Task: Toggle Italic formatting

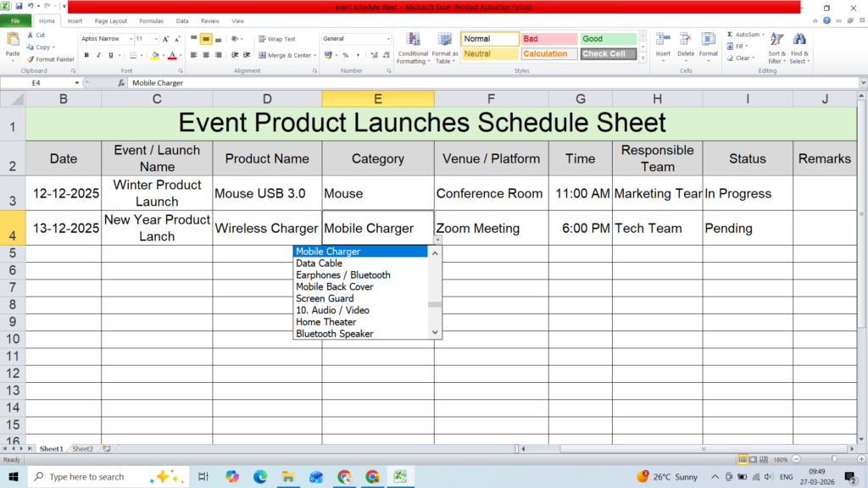Action: pyautogui.click(x=98, y=55)
